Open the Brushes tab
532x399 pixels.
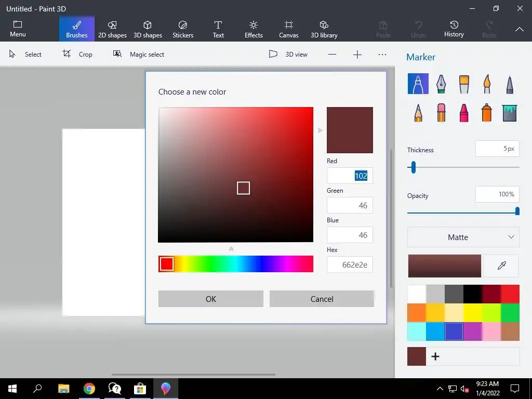77,29
